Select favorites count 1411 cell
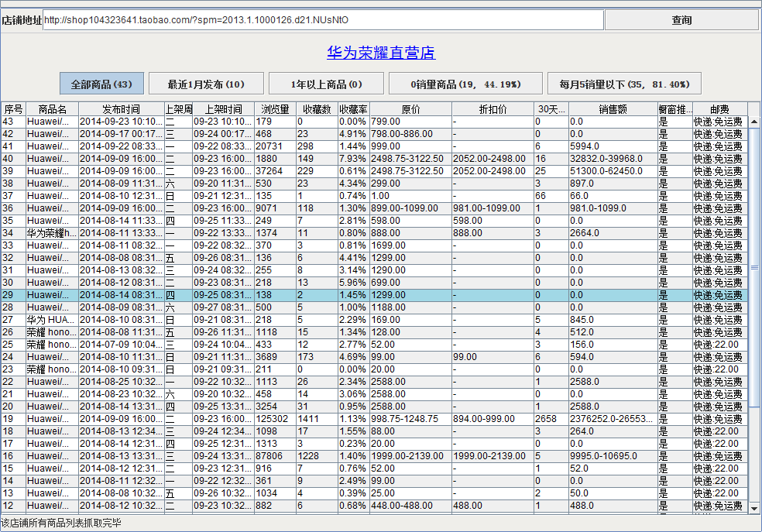Viewport: 762px width, 532px height. pos(317,419)
